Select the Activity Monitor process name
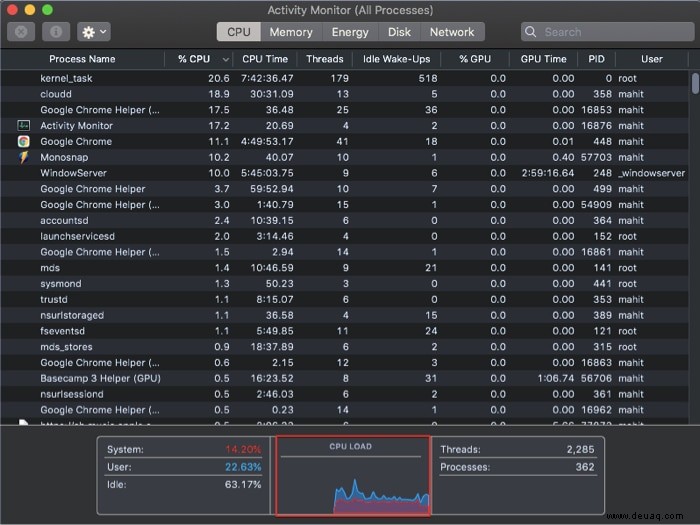Image resolution: width=700 pixels, height=525 pixels. [x=76, y=126]
